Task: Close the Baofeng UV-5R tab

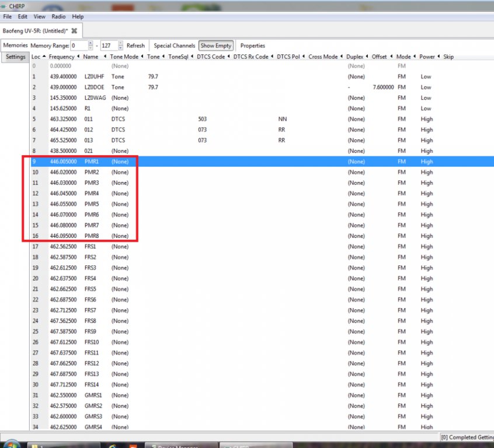Action: point(74,30)
